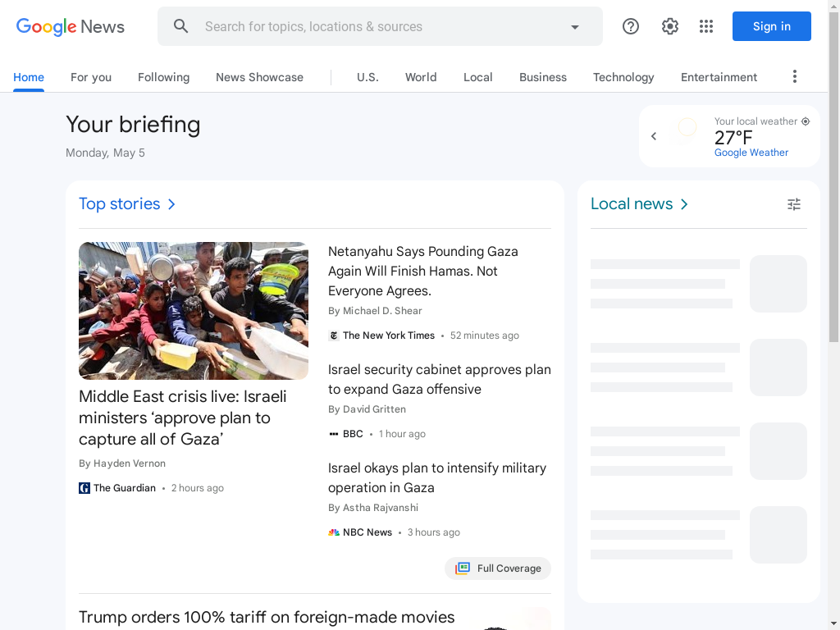Click the BBC logo icon
The width and height of the screenshot is (840, 630).
point(333,434)
